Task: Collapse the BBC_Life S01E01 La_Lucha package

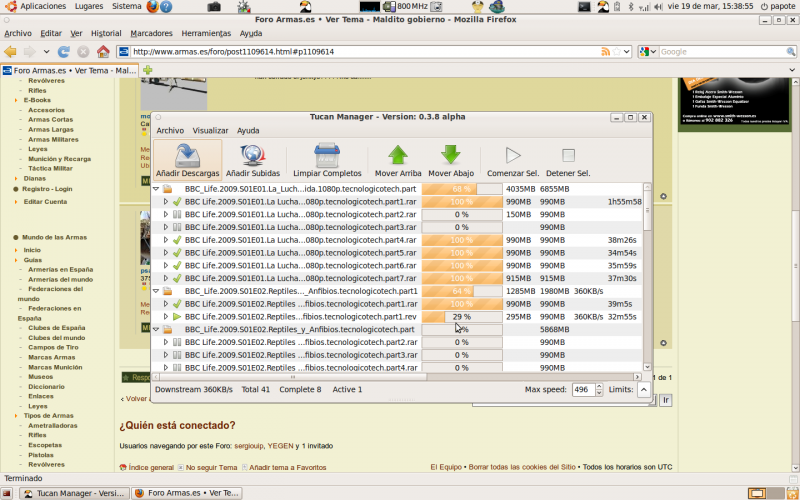Action: tap(155, 188)
